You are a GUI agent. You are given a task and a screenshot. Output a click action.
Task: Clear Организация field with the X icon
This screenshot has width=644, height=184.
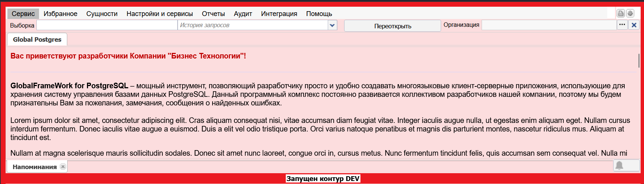point(634,25)
